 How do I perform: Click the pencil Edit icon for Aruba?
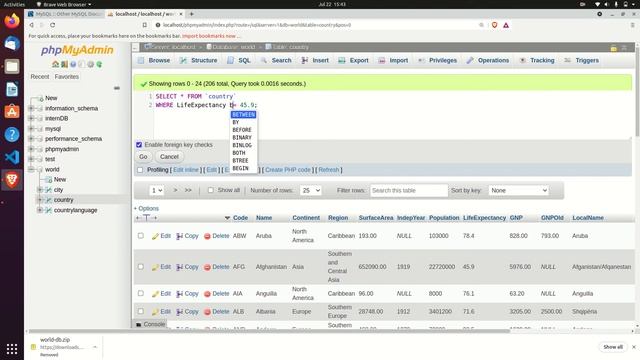(155, 236)
